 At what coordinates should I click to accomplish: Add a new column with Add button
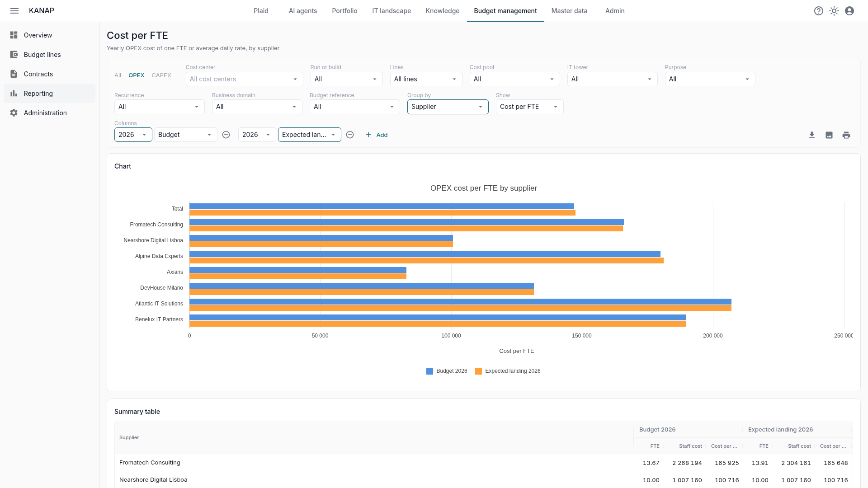pyautogui.click(x=376, y=135)
